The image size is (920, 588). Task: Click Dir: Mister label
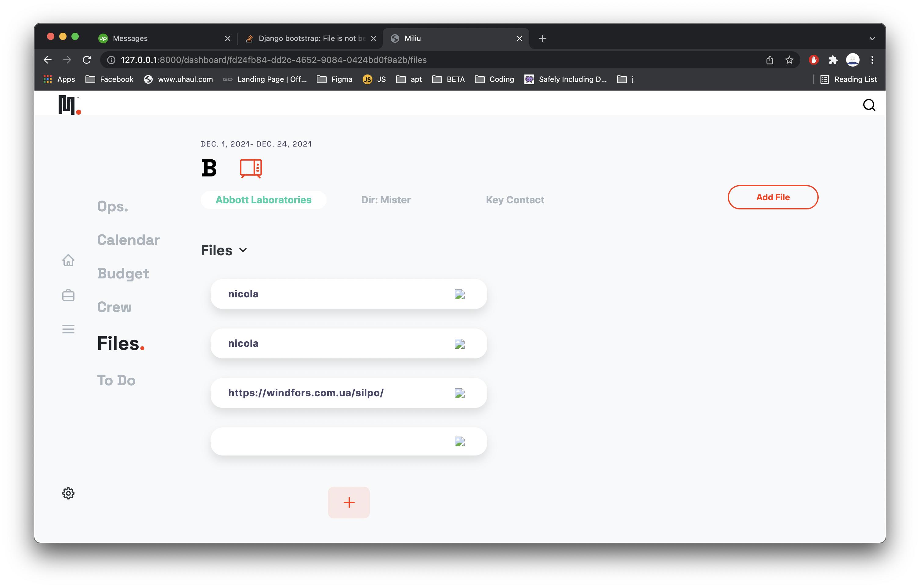(x=386, y=200)
